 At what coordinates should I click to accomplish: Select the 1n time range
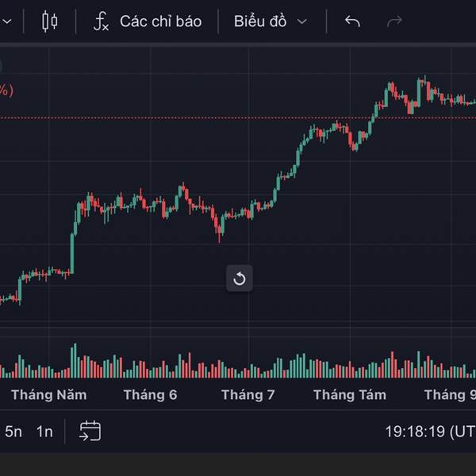[x=44, y=432]
